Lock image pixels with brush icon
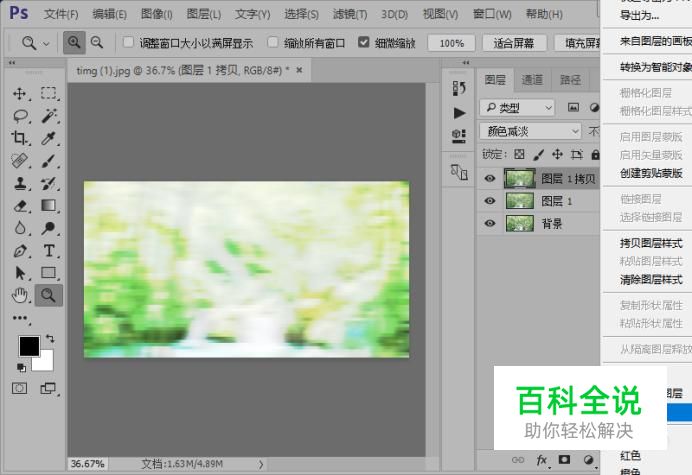Image resolution: width=692 pixels, height=475 pixels. tap(538, 154)
